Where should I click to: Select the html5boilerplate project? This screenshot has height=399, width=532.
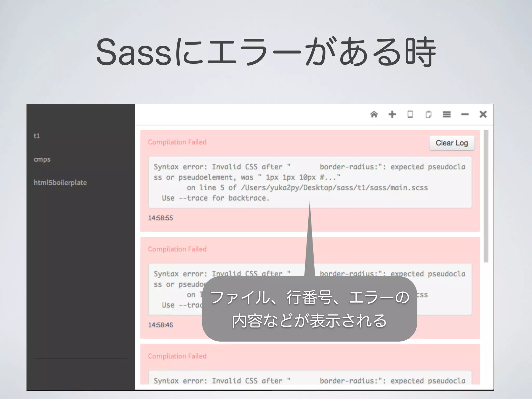[60, 183]
